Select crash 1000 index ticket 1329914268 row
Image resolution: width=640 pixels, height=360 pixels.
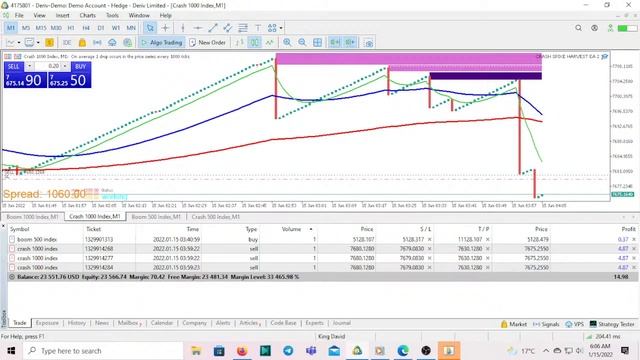point(322,249)
